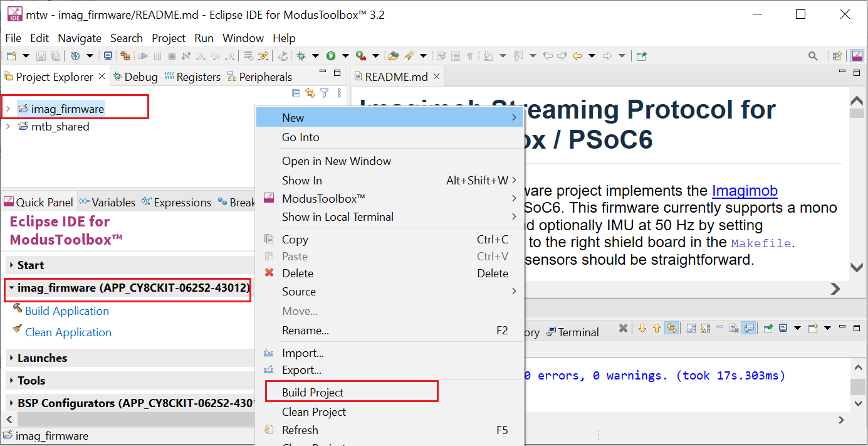Open the Debug launch dropdown arrow

pyautogui.click(x=315, y=56)
